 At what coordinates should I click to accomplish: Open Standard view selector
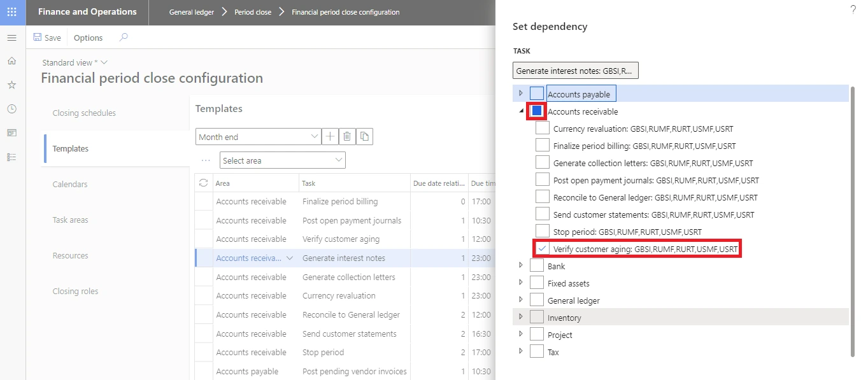coord(75,62)
